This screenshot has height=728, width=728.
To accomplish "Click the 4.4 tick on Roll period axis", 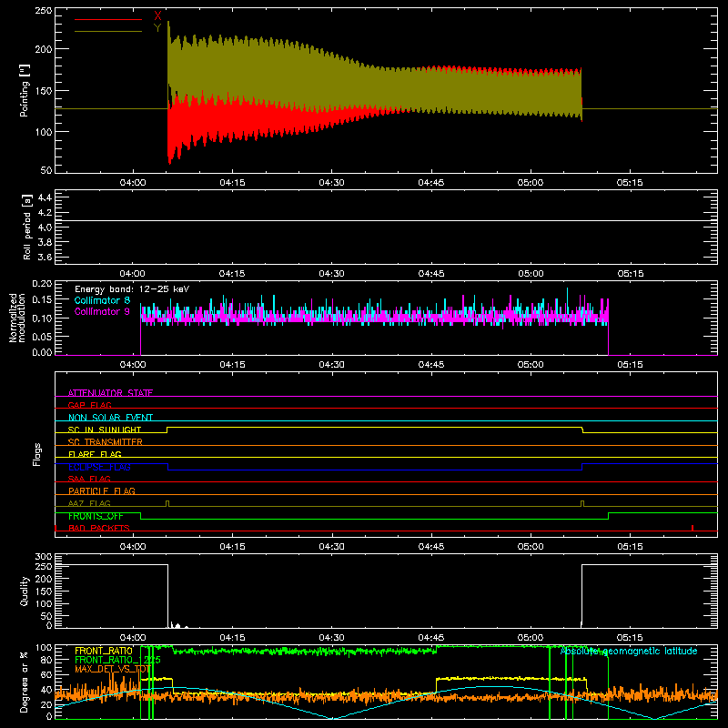I will tap(45, 197).
